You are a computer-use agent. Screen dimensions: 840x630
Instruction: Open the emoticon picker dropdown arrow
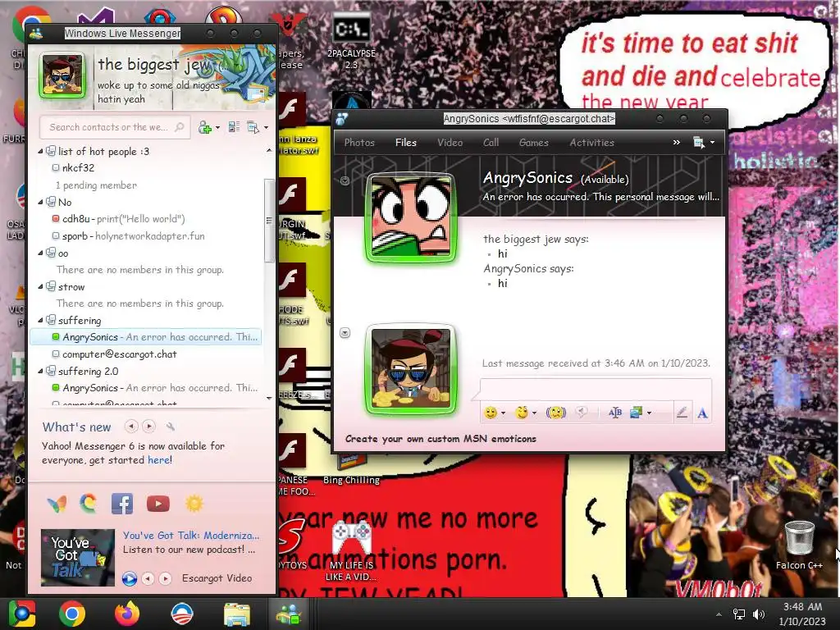click(x=503, y=413)
